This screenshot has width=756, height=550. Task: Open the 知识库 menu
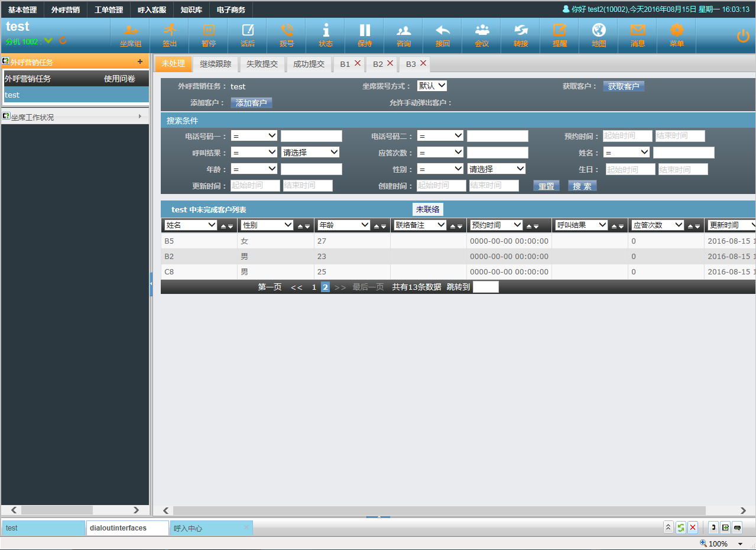pos(192,9)
